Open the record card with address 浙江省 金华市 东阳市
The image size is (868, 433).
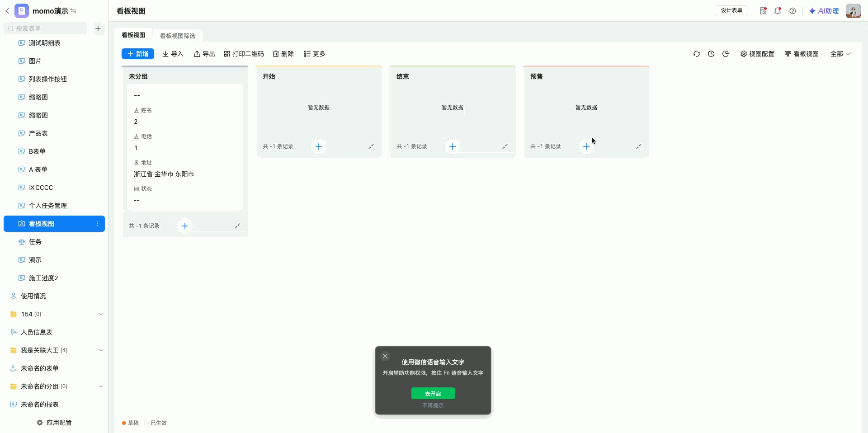coord(185,147)
